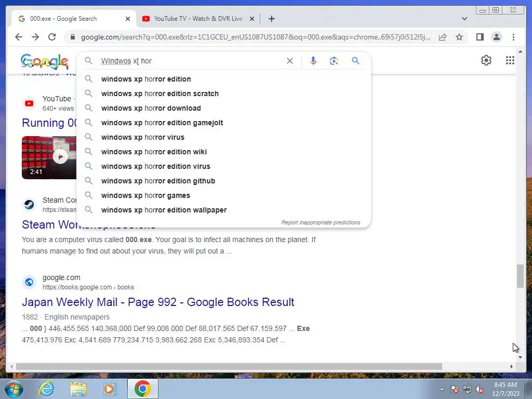Click the google.com globe favicon

coord(29,282)
